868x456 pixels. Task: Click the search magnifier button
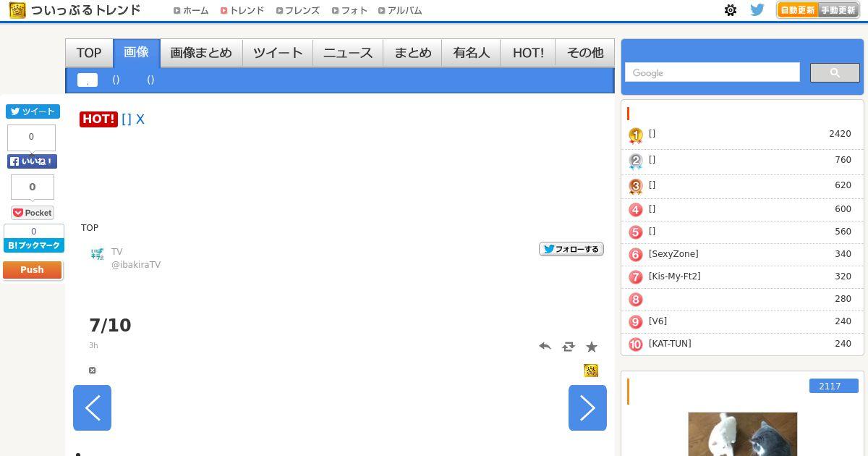pos(835,72)
